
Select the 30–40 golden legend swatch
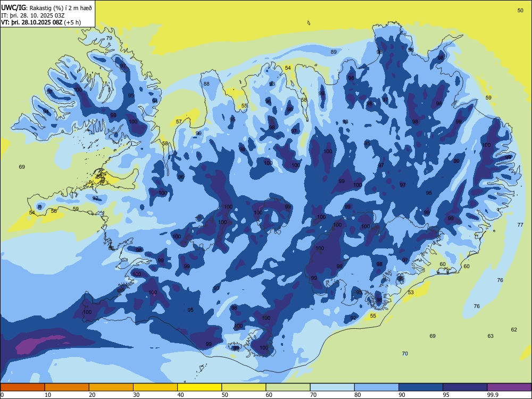(x=155, y=387)
